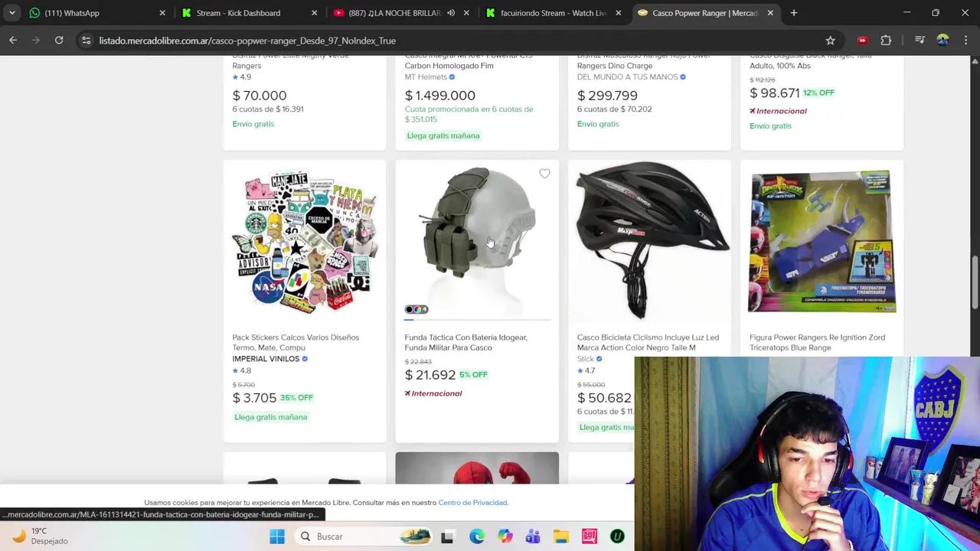Open the Chrome profile avatar
Screen dimensions: 980x551
pos(942,41)
